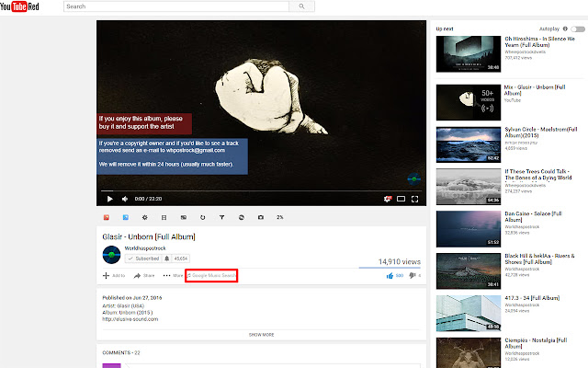Image resolution: width=588 pixels, height=368 pixels.
Task: Open the More options menu
Action: point(173,275)
